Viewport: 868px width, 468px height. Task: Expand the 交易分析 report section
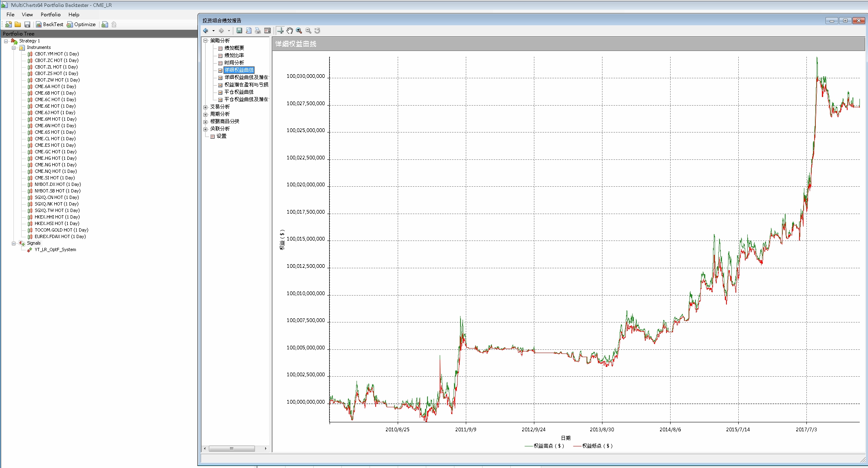[x=206, y=107]
